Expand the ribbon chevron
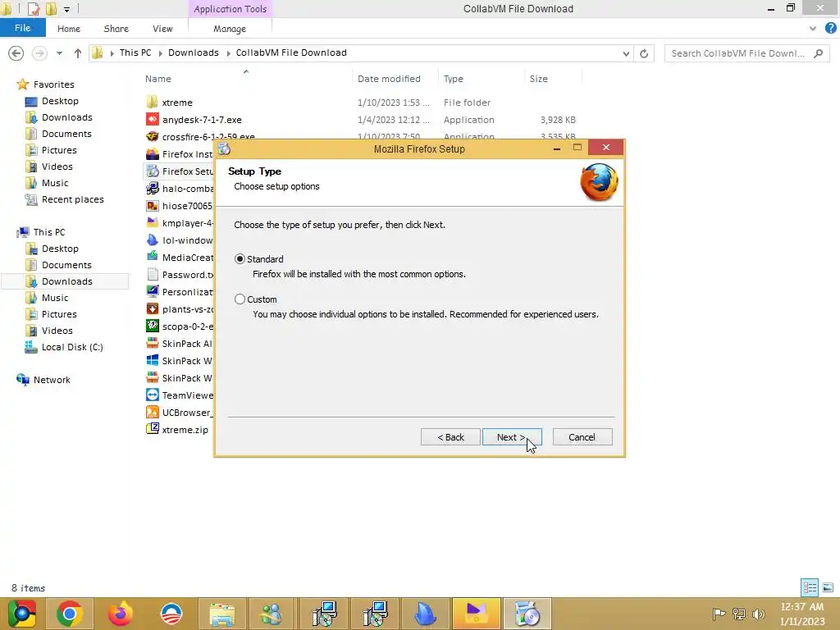This screenshot has width=840, height=630. coord(813,29)
